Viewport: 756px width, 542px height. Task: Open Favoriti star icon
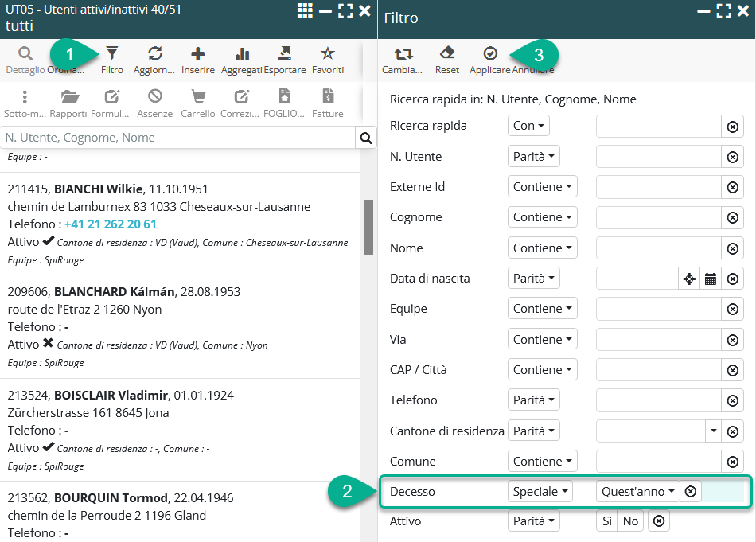click(327, 54)
